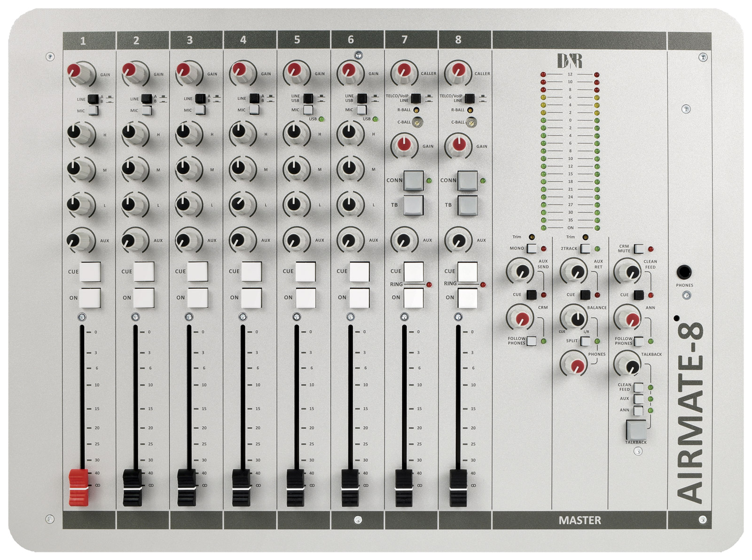Click the red PHONES level knob
This screenshot has height=560, width=752.
(575, 364)
